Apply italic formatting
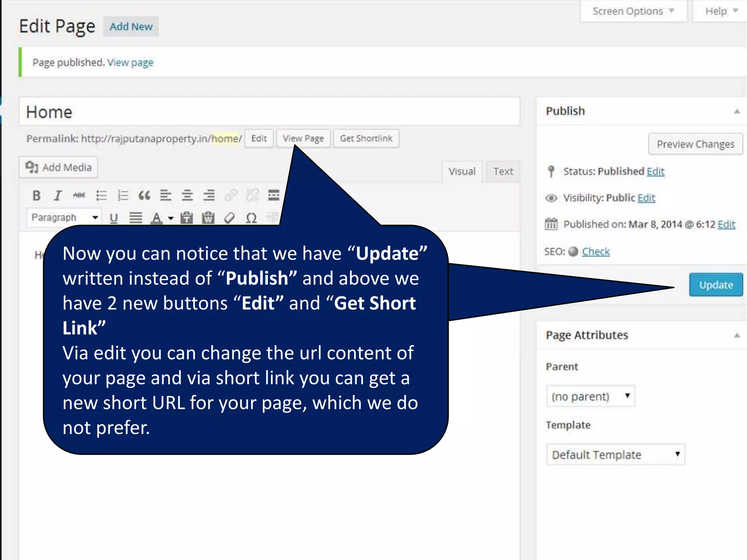This screenshot has height=560, width=747. click(58, 196)
